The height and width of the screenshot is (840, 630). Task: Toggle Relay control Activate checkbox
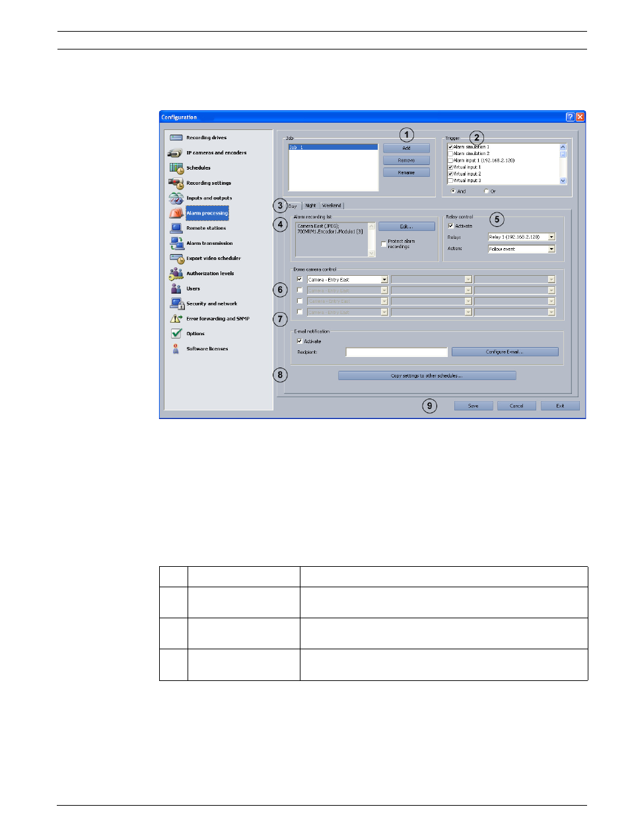click(x=451, y=226)
